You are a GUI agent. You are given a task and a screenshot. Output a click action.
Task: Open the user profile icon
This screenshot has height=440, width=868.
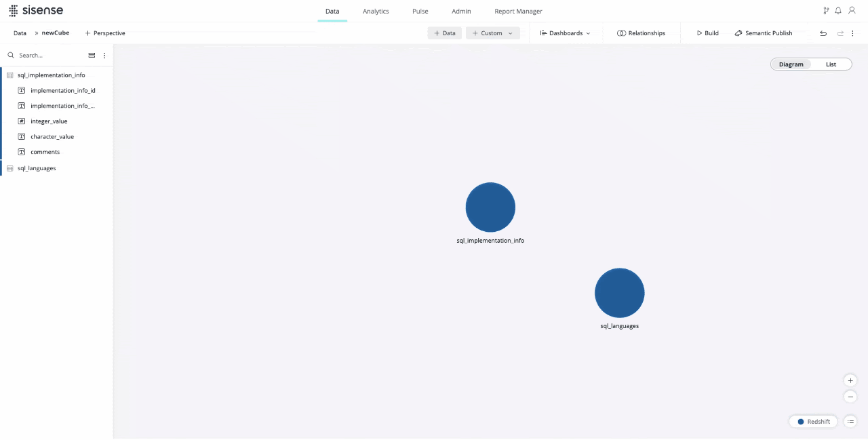pos(852,11)
